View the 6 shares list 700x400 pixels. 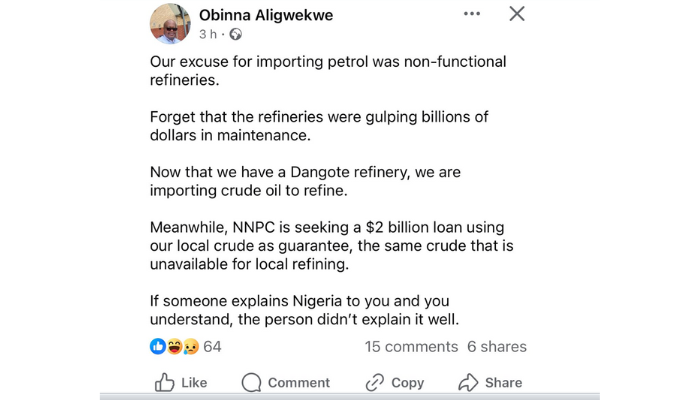click(x=496, y=346)
